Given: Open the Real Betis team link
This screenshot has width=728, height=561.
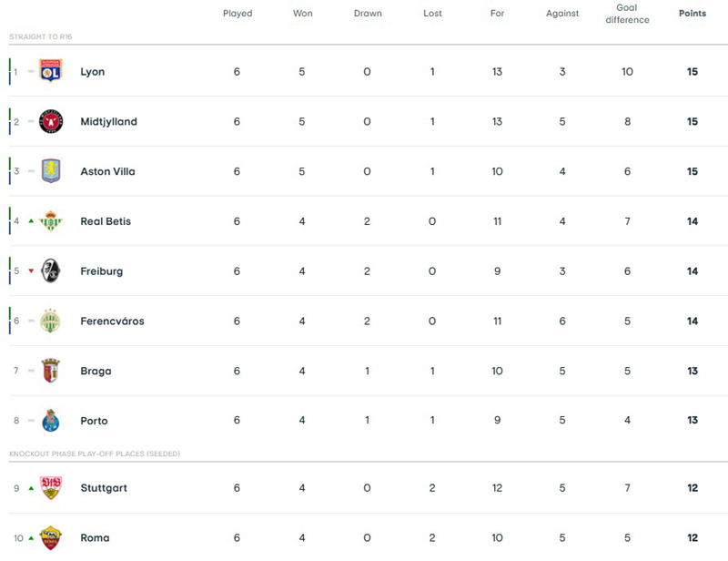Looking at the screenshot, I should (x=106, y=221).
